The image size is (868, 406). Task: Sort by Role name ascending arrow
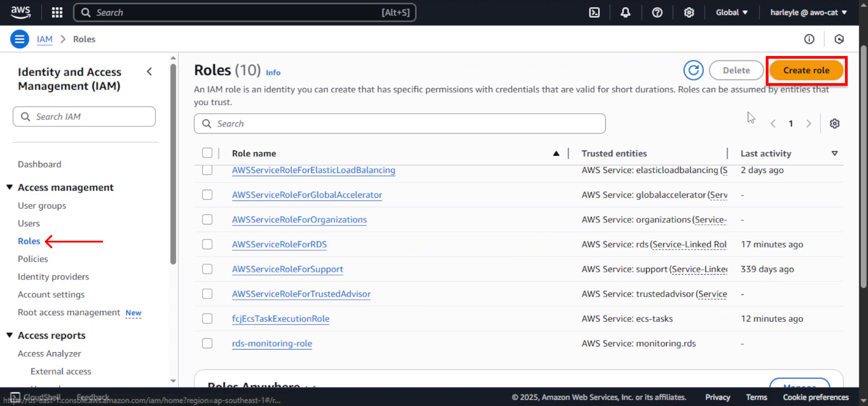coord(556,154)
